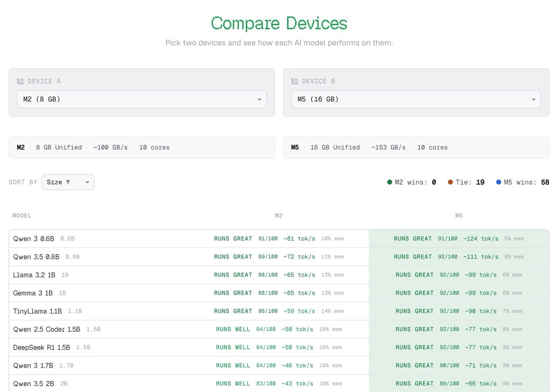The height and width of the screenshot is (392, 559).
Task: Click the TinyLlama 1.1B model name
Action: point(38,311)
